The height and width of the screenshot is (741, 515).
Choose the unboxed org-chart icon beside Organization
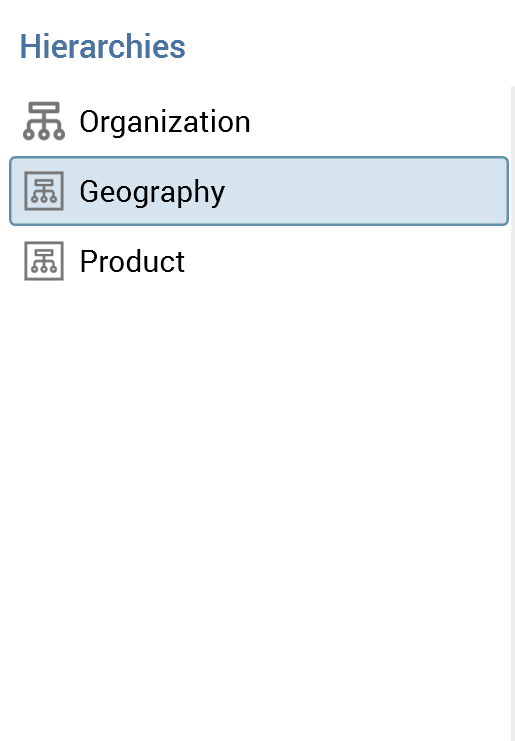[x=44, y=121]
